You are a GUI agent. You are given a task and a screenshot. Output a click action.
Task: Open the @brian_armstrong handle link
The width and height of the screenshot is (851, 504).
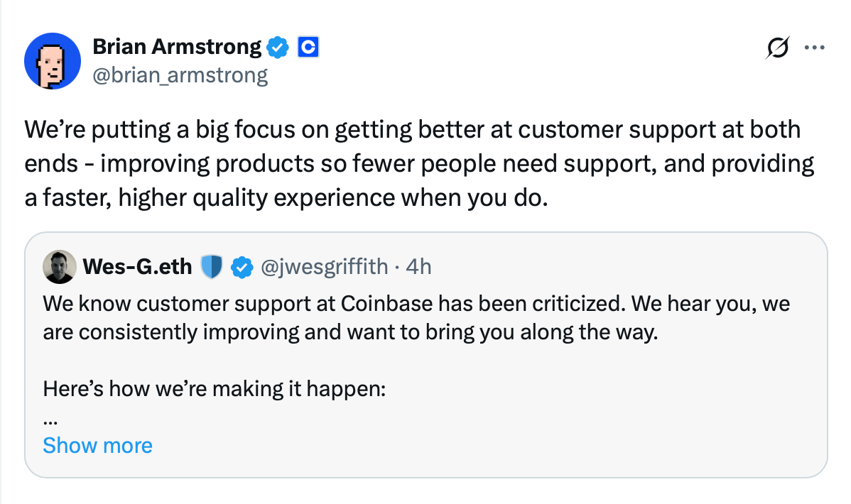(x=180, y=75)
